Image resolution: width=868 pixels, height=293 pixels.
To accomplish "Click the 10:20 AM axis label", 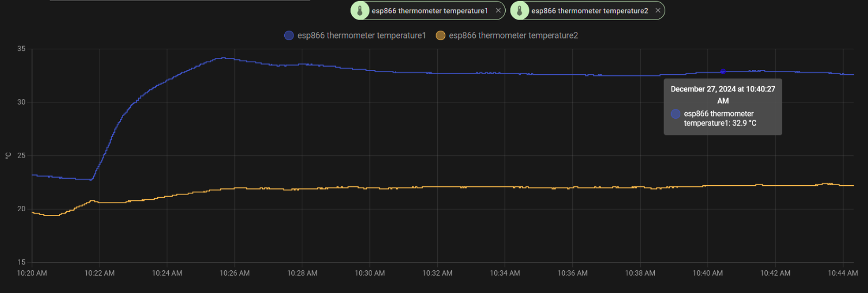I will tap(32, 273).
